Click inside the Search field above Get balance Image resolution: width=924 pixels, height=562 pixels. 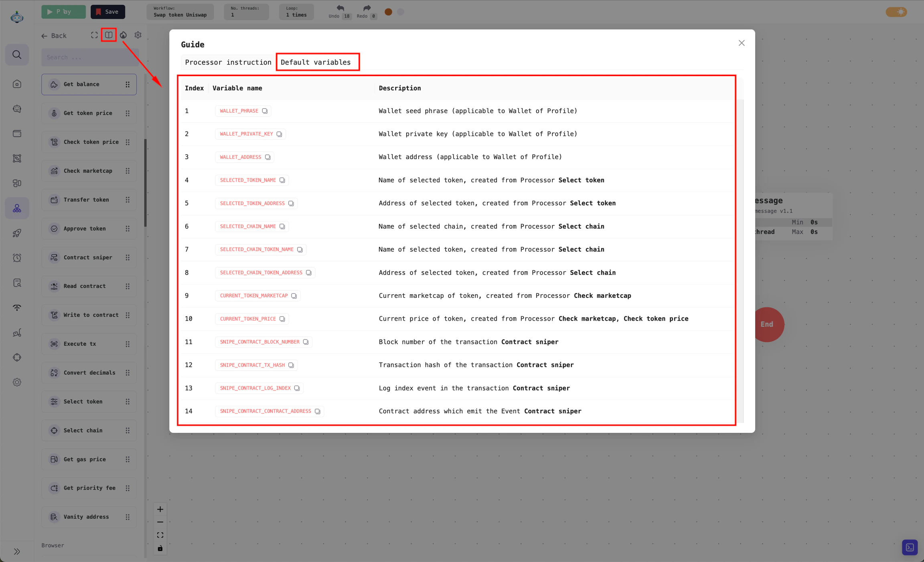pyautogui.click(x=89, y=57)
